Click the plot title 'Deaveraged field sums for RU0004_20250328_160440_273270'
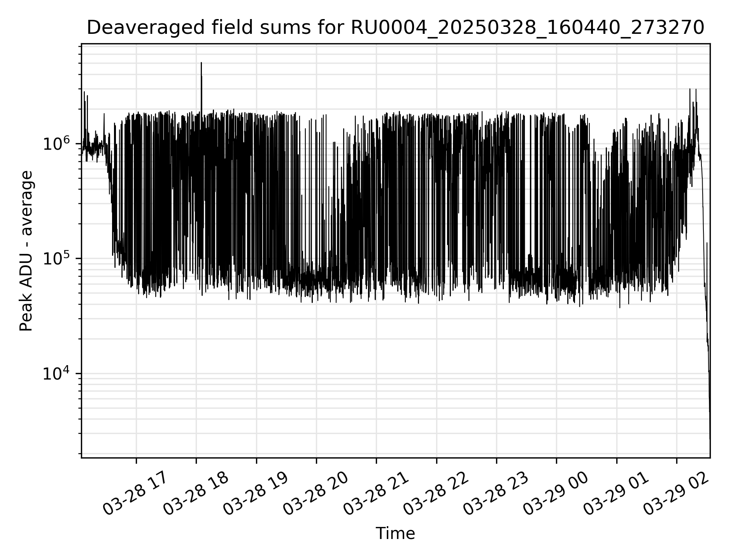This screenshot has height=560, width=747. pyautogui.click(x=395, y=28)
